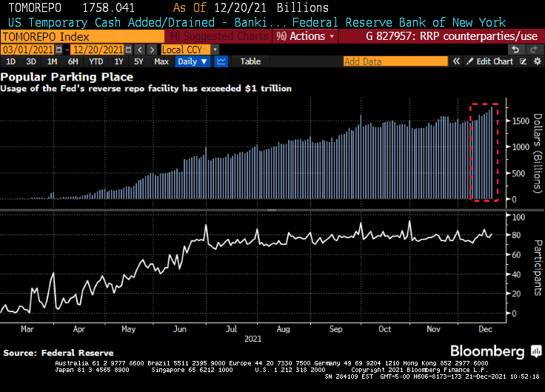Open end date calendar picker

[x=127, y=49]
